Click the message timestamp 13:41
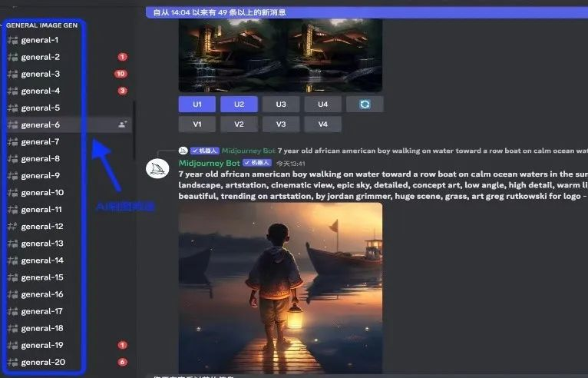 pyautogui.click(x=291, y=164)
